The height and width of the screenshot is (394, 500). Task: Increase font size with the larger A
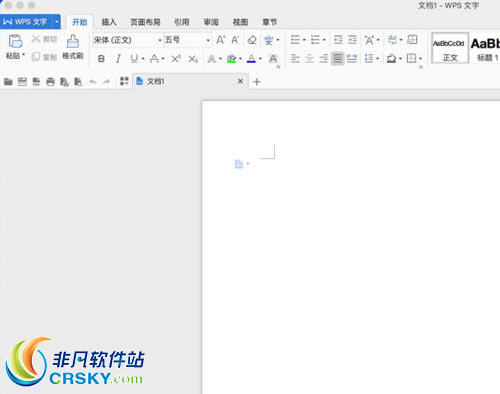[221, 40]
